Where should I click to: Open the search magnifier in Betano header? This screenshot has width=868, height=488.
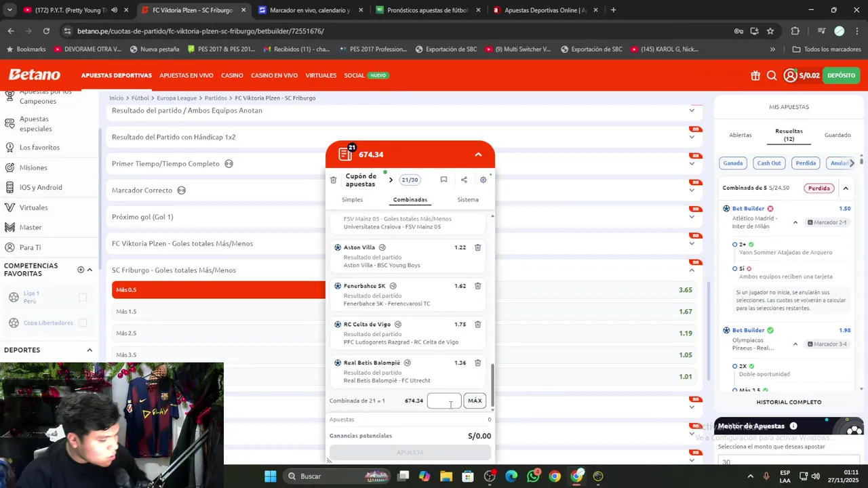pos(772,75)
